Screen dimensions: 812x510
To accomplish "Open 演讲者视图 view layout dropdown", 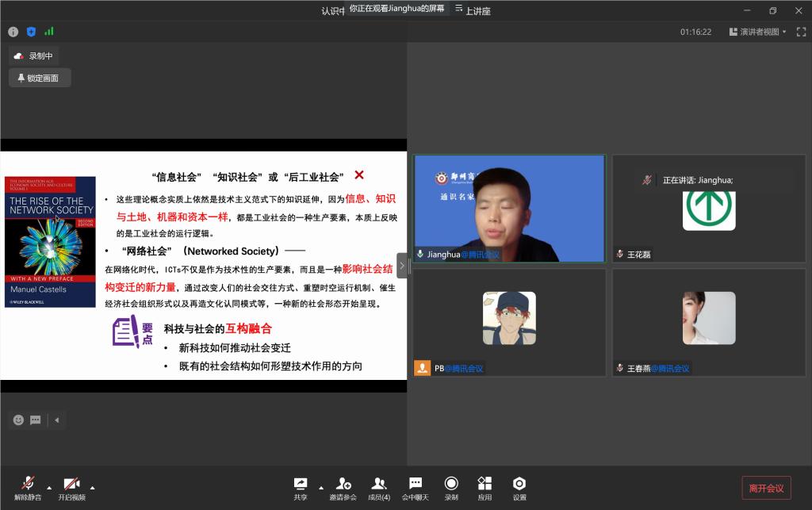I will click(x=762, y=32).
